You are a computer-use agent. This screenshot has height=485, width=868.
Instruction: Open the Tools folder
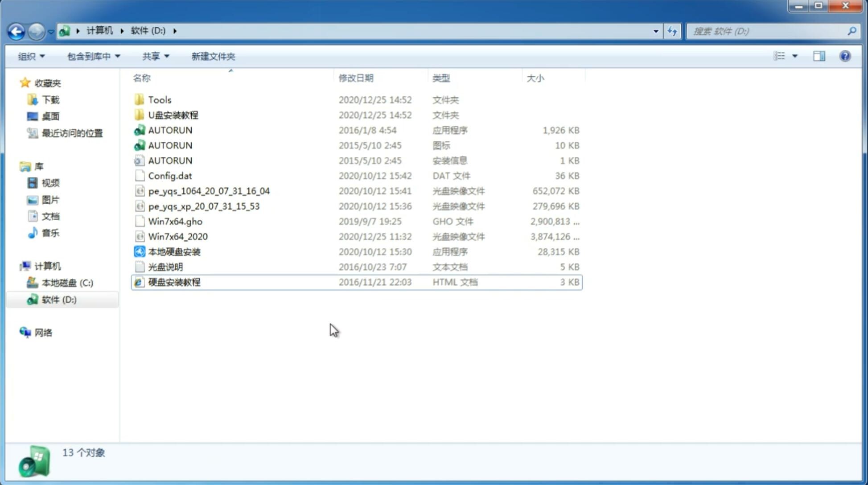[x=159, y=99]
